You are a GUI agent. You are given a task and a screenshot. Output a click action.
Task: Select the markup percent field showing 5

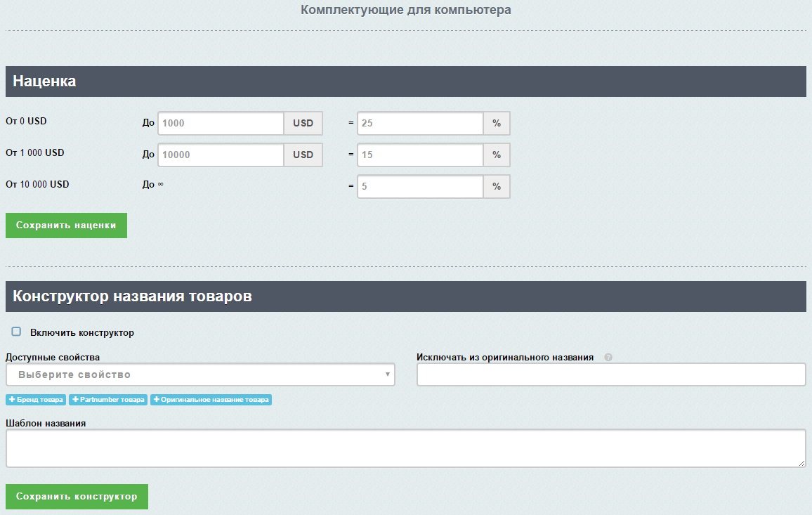420,187
